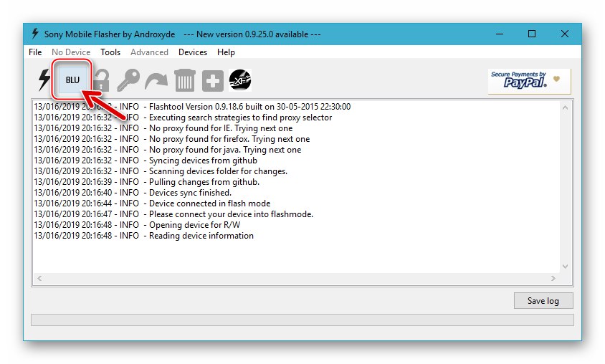Select the "Reading device information" log line
Screen dimensions: 605x364
144,236
